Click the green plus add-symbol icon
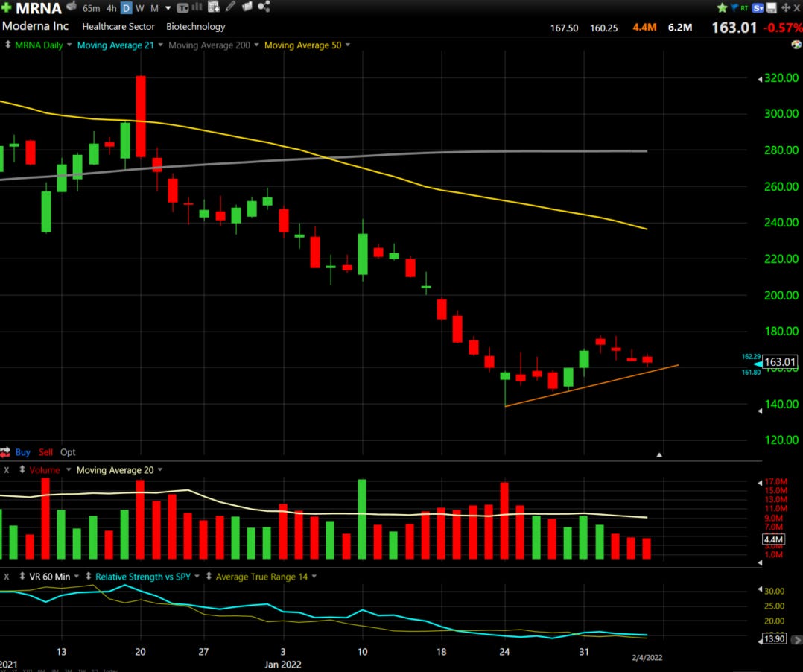Viewport: 803px width, 672px height. 6,7
